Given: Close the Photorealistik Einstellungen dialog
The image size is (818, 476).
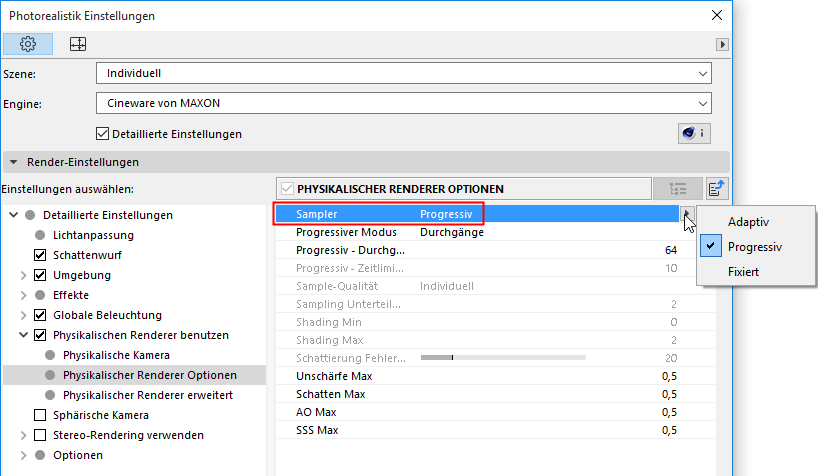Looking at the screenshot, I should [x=715, y=16].
